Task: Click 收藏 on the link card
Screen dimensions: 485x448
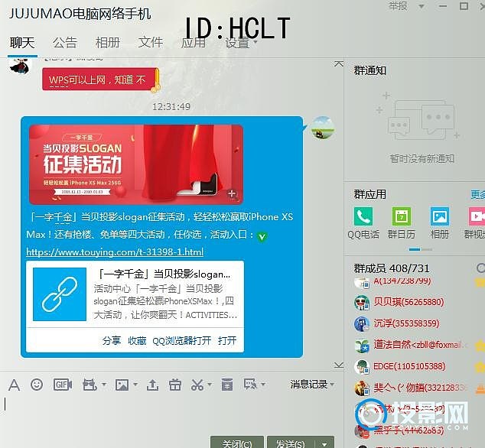Action: click(137, 341)
